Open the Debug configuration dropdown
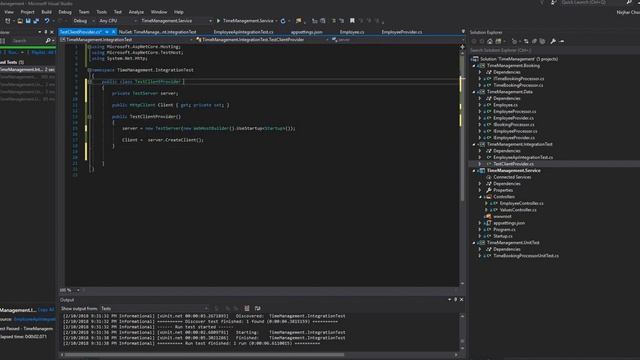Image resolution: width=640 pixels, height=360 pixels. pos(84,21)
